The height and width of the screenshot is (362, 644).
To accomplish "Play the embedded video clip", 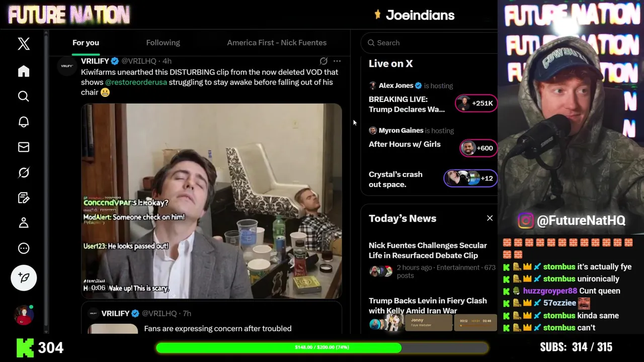I will point(211,201).
